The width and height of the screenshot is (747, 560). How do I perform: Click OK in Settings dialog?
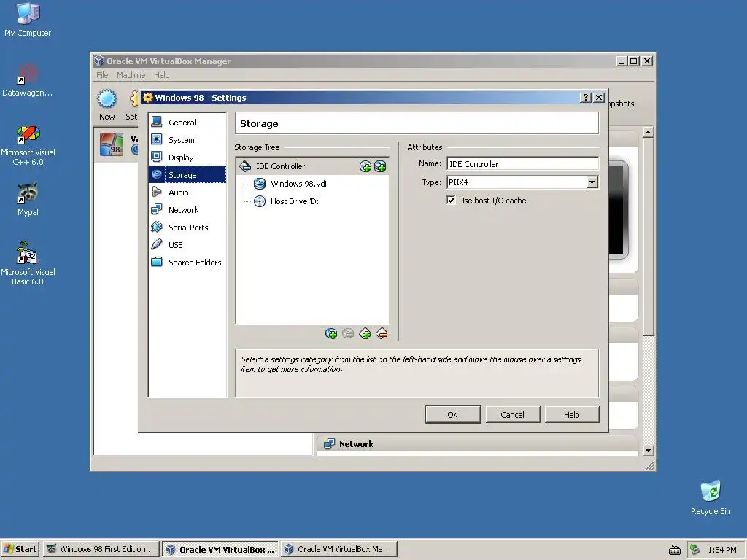coord(452,415)
